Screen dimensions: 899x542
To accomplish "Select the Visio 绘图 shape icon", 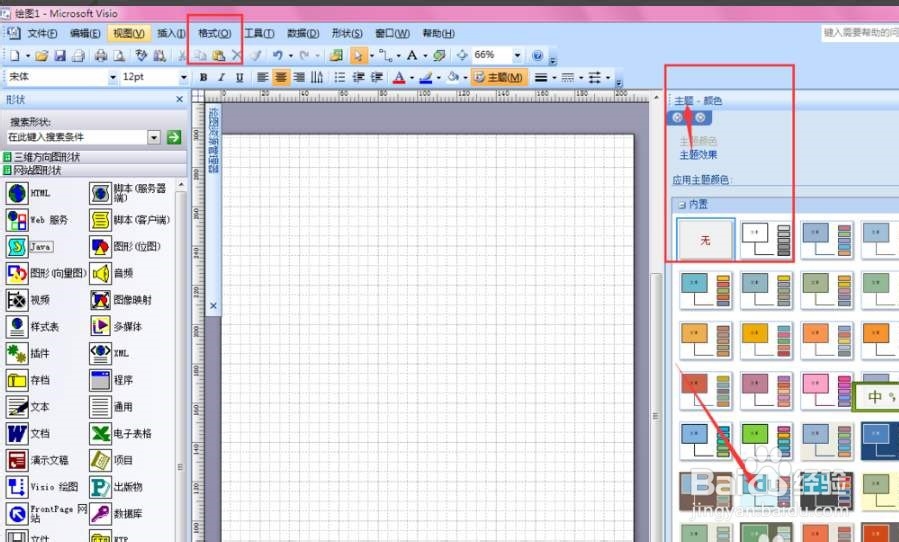I will [x=17, y=487].
